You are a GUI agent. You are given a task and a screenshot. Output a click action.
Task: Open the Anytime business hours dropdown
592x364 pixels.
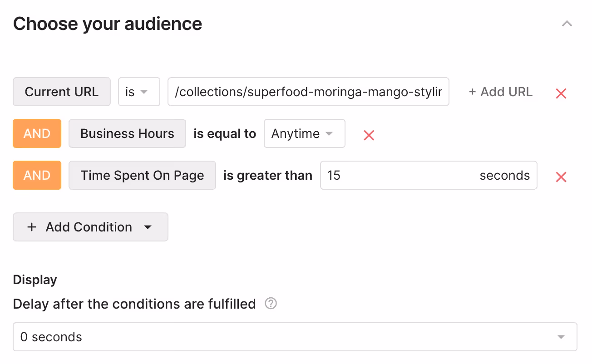304,133
